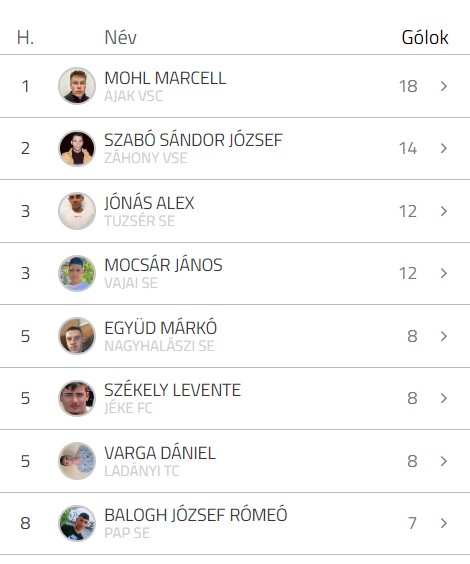Select Székely Levente's avatar
Screen dimensions: 470x564
pos(77,398)
